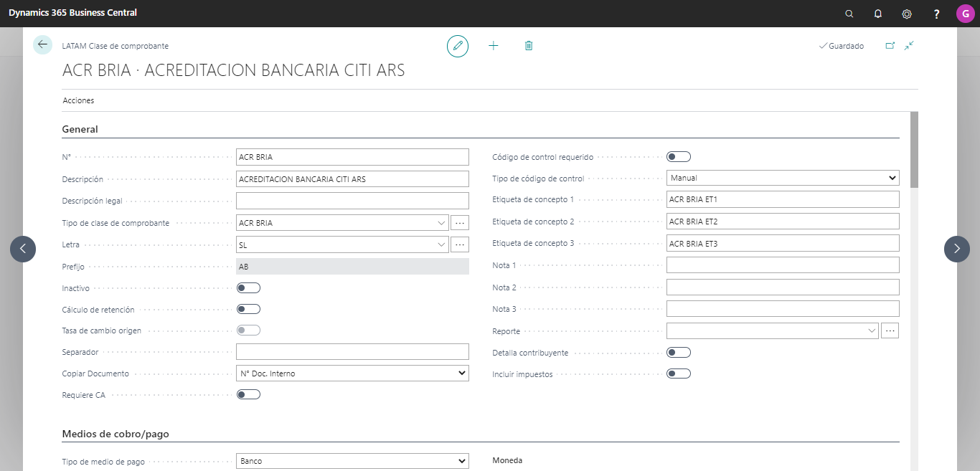Toggle Detalla contribuyente switch
980x471 pixels.
pyautogui.click(x=679, y=352)
